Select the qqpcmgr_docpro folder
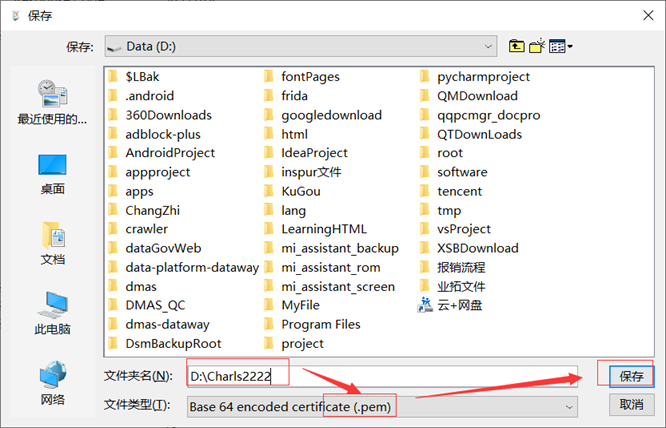The image size is (666, 428). click(480, 115)
